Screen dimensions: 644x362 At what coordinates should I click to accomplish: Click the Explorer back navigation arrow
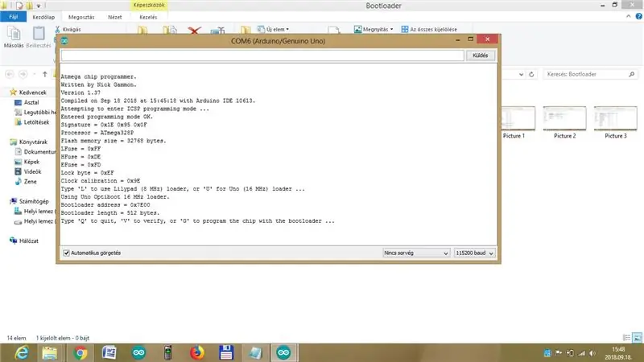(x=10, y=74)
